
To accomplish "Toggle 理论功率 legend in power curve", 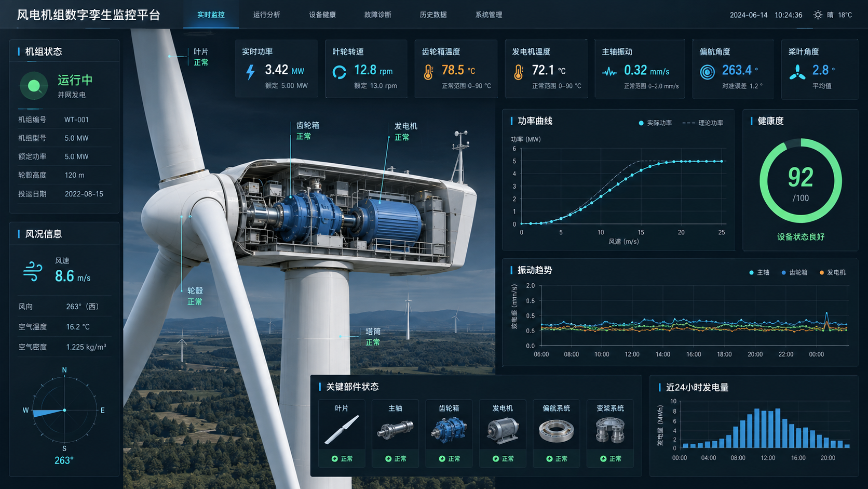I will [x=703, y=123].
